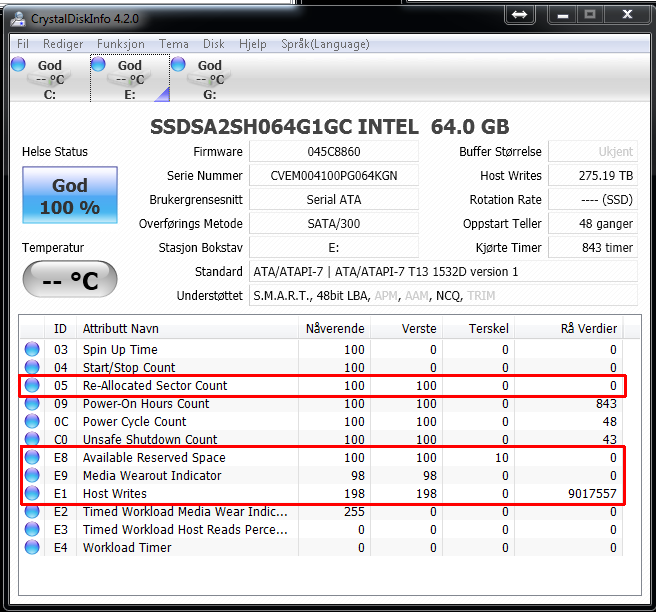Image resolution: width=656 pixels, height=612 pixels.
Task: Click the supported features field with S.M.A.R.T.
Action: (443, 296)
